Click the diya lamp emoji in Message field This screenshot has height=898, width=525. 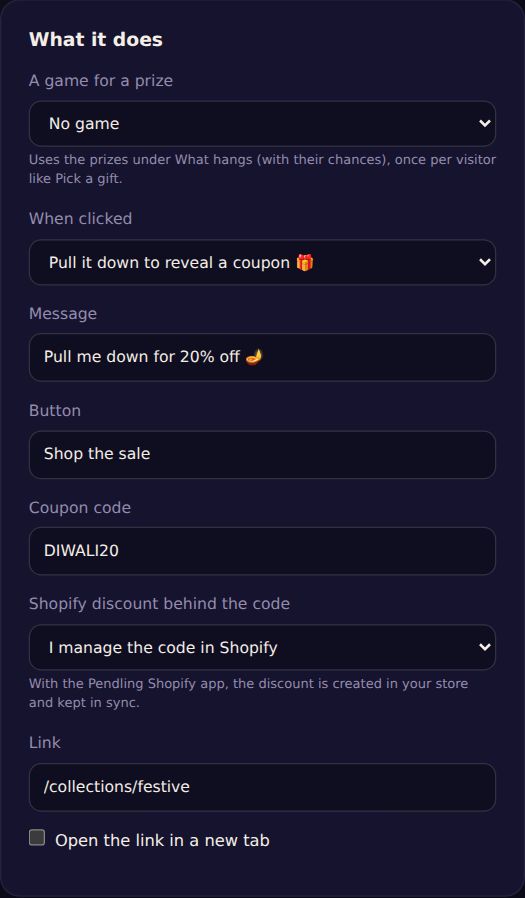tap(254, 357)
